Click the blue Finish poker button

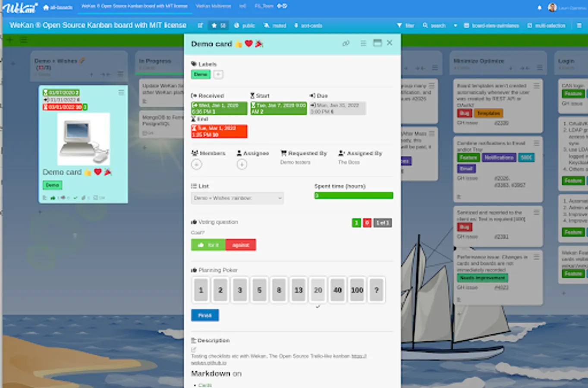click(205, 315)
